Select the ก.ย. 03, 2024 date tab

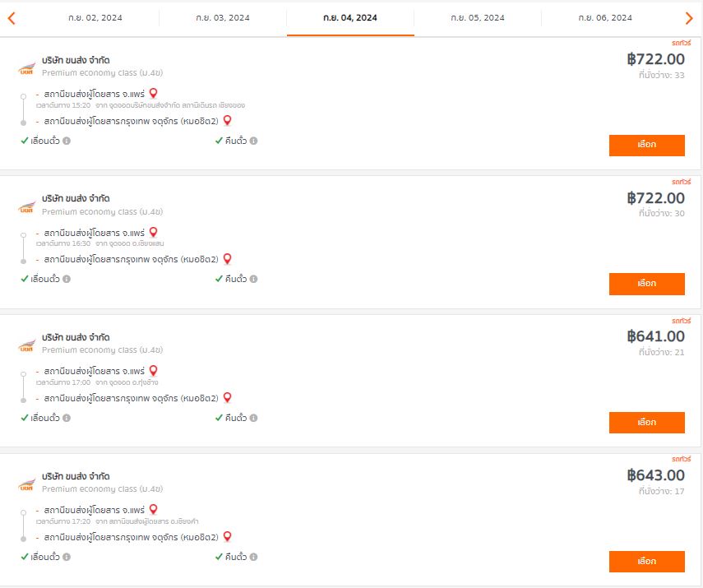223,18
